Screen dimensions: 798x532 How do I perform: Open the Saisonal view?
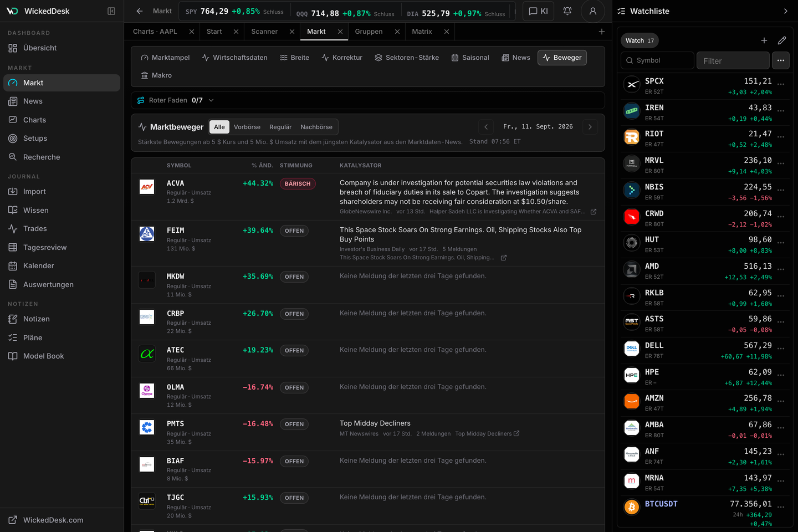[470, 58]
